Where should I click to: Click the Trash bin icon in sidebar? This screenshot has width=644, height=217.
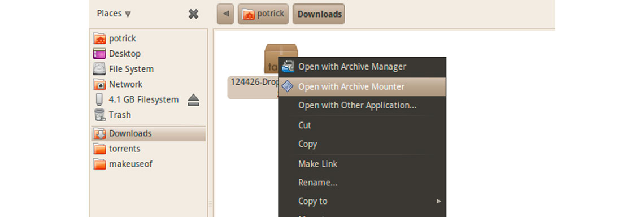(99, 115)
